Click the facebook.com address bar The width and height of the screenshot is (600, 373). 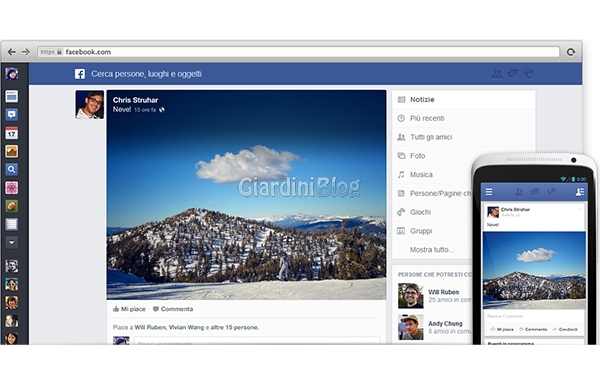[298, 52]
